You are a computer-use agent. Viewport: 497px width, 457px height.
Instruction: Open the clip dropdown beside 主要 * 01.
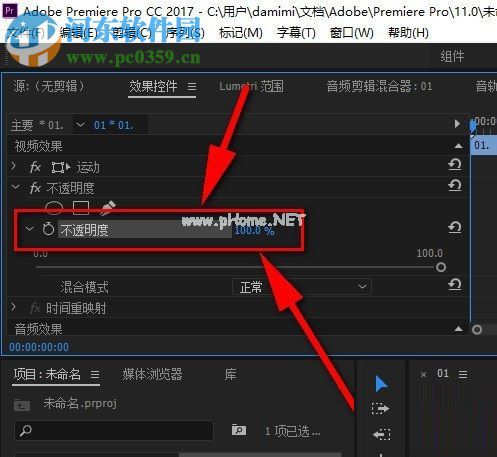pyautogui.click(x=80, y=125)
